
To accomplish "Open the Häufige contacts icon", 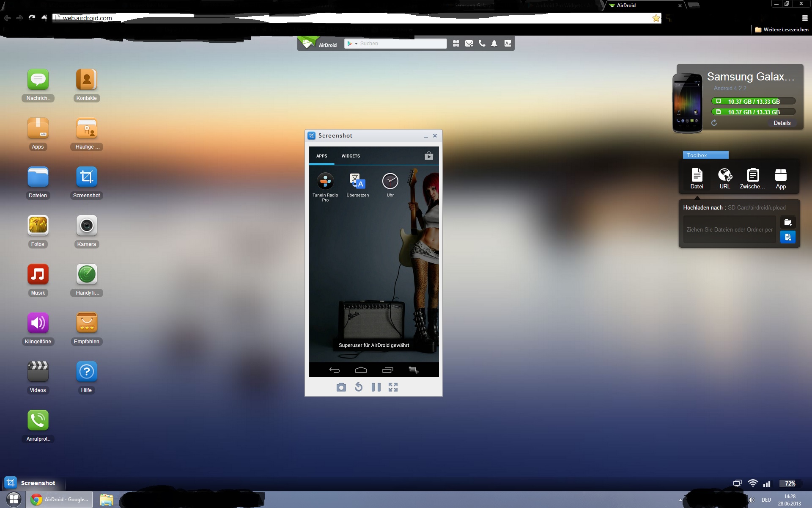I will point(87,128).
